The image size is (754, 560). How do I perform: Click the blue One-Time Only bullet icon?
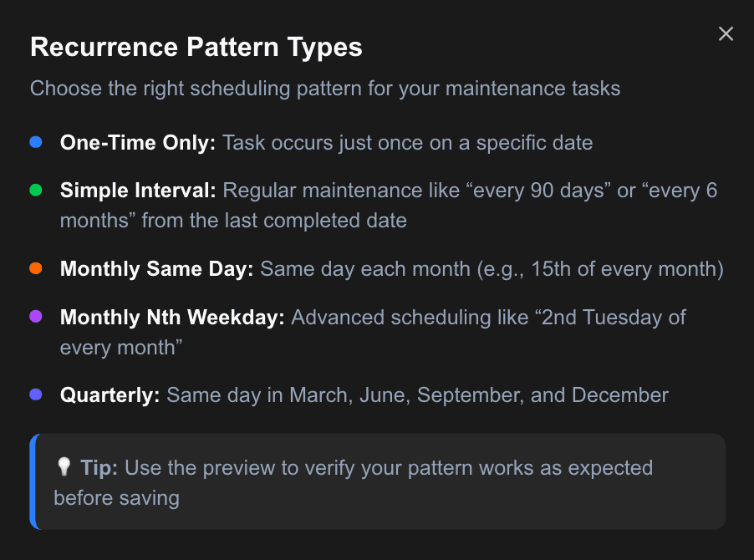point(34,142)
